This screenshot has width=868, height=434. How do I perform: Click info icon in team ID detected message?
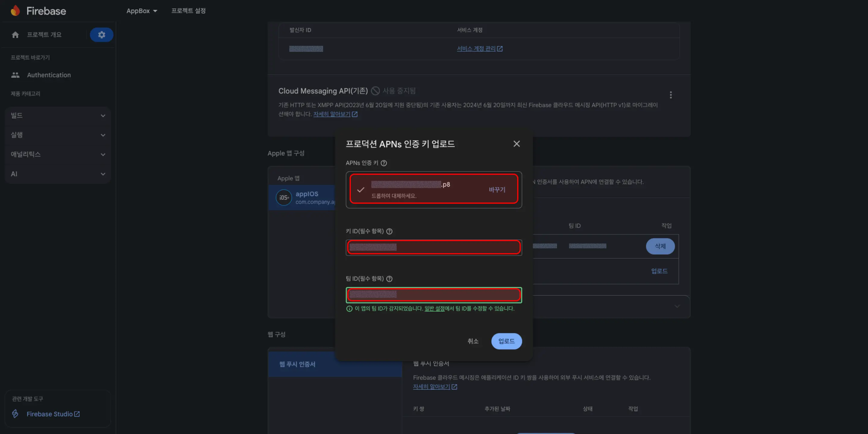tap(349, 309)
